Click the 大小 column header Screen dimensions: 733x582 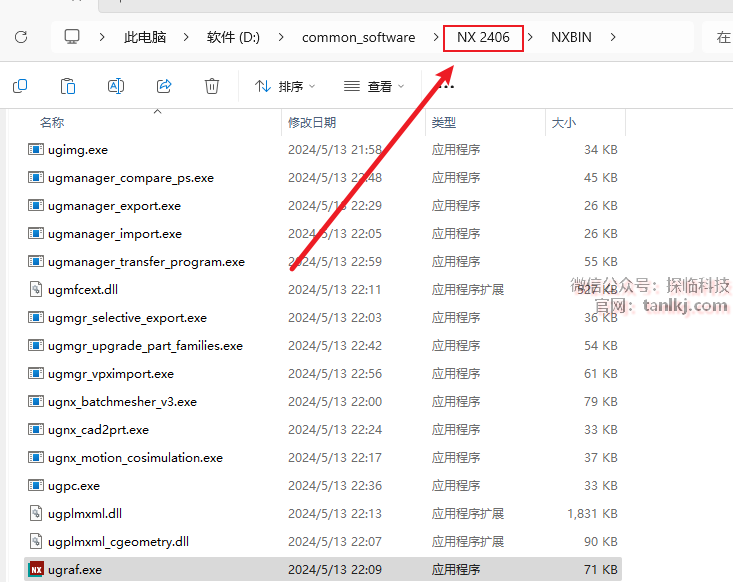point(564,122)
